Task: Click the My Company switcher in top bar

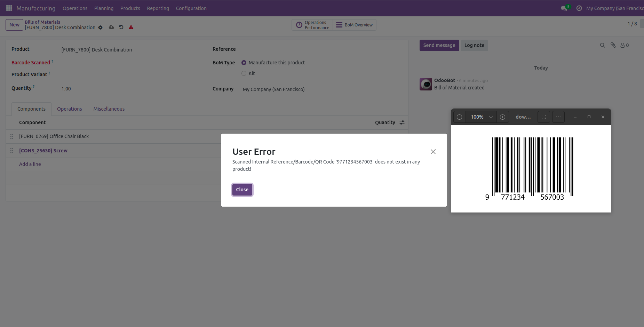Action: point(614,8)
